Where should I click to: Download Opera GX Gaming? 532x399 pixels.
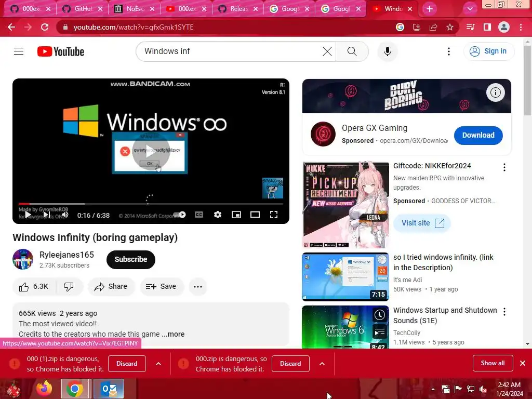pyautogui.click(x=478, y=136)
